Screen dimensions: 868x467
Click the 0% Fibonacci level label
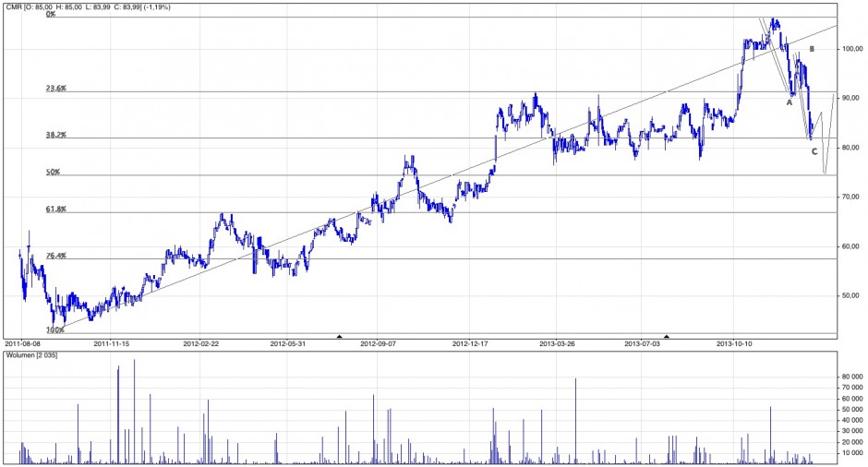click(51, 14)
